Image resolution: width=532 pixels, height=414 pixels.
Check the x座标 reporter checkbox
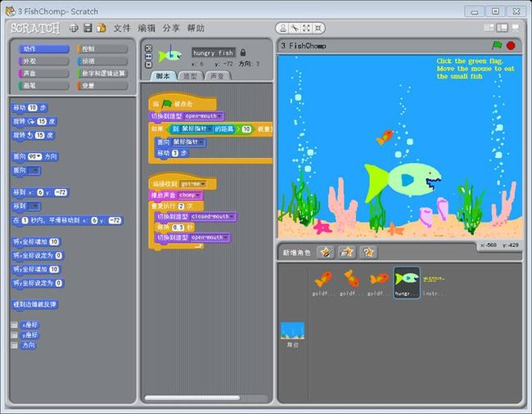14,325
